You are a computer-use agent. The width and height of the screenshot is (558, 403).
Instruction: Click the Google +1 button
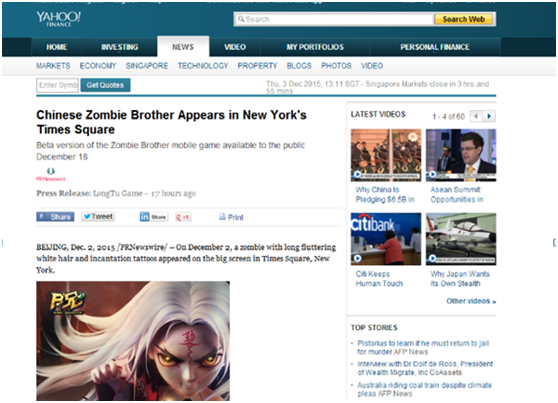click(x=183, y=217)
